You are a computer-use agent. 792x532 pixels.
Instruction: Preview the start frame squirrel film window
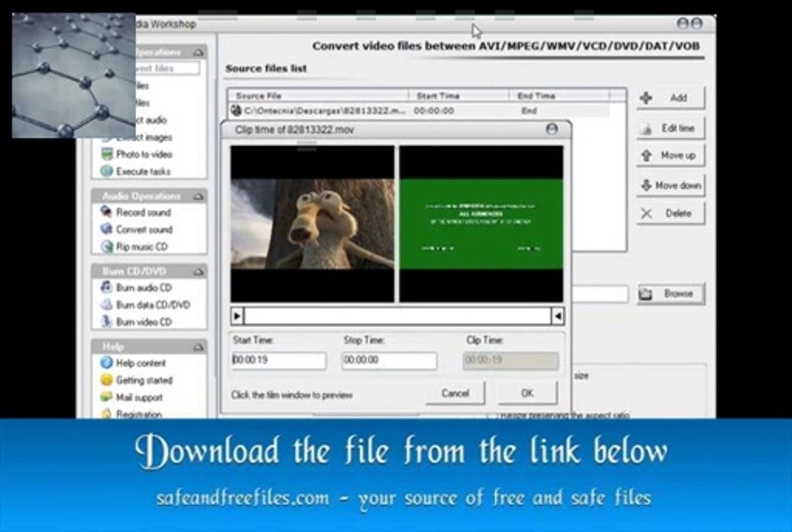tap(312, 224)
